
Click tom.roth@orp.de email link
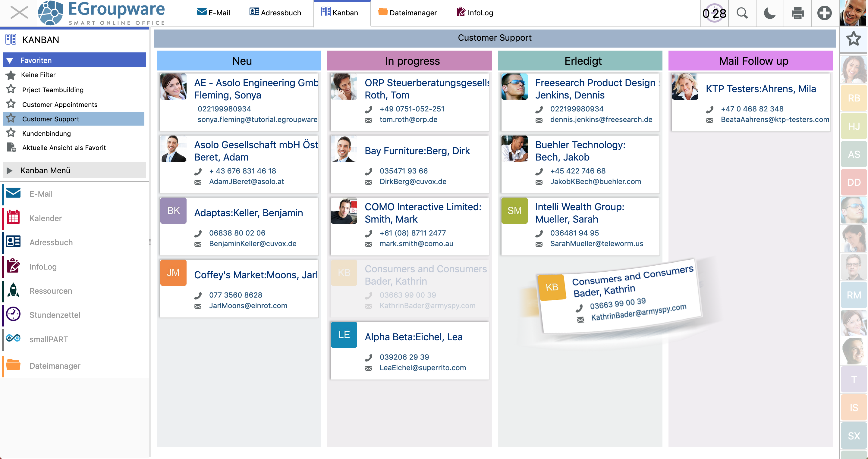point(408,120)
